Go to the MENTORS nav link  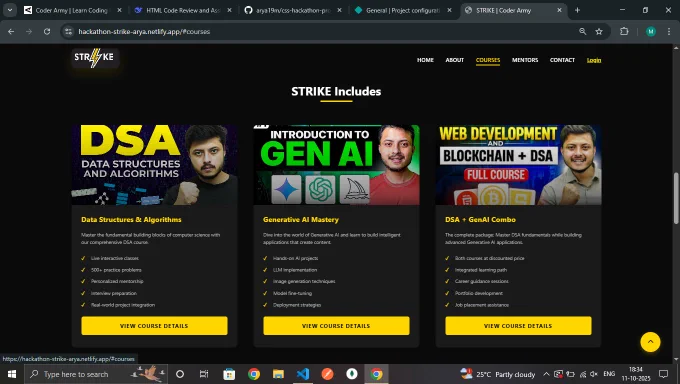pos(525,60)
